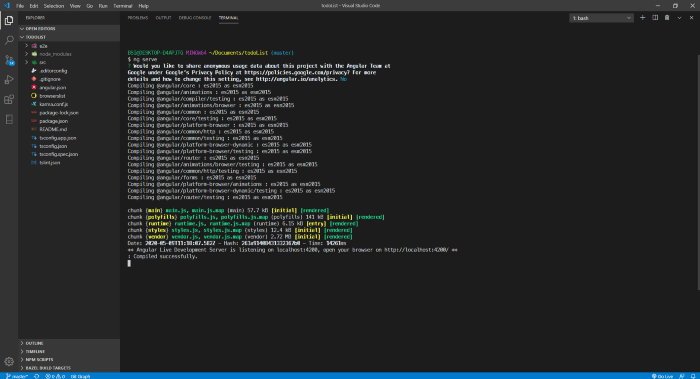Open the Go menu

[90, 6]
